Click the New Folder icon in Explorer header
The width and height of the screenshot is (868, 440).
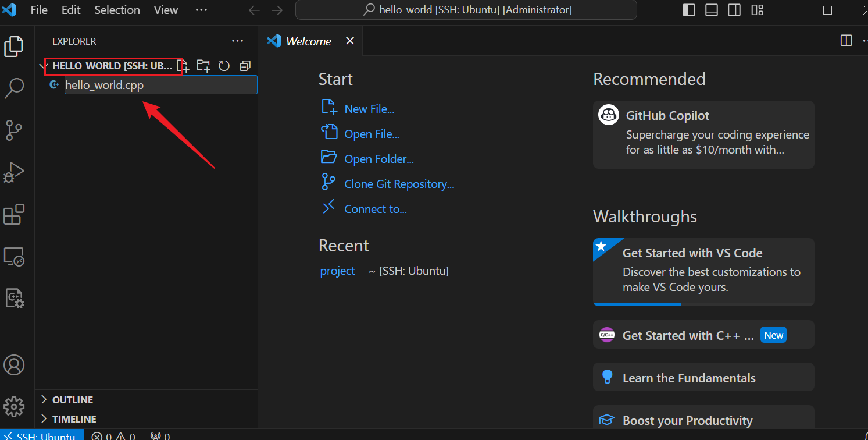coord(203,66)
